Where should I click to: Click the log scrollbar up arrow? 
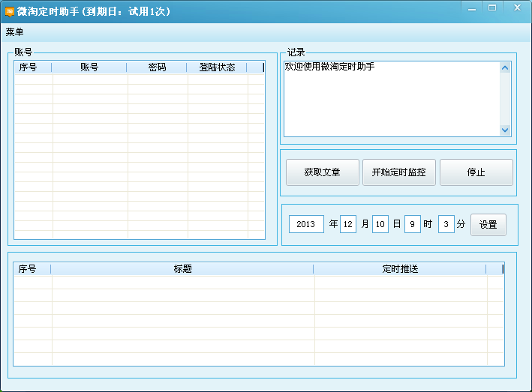pyautogui.click(x=505, y=68)
